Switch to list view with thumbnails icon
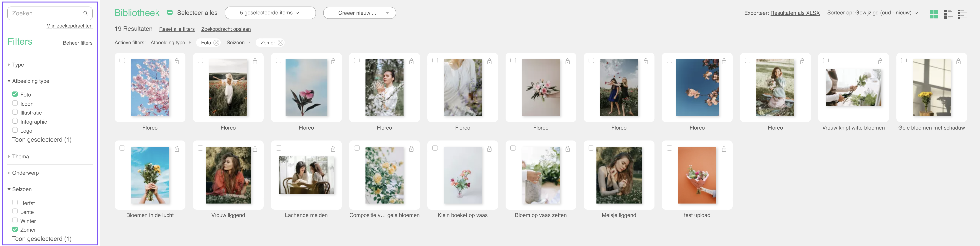Image resolution: width=980 pixels, height=246 pixels. point(948,14)
